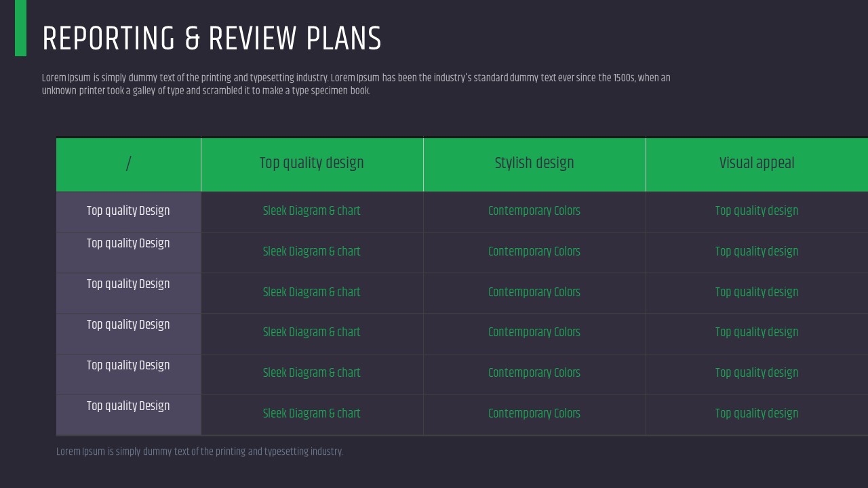
Task: Click 'Top quality Design' label in third row
Action: tap(128, 284)
